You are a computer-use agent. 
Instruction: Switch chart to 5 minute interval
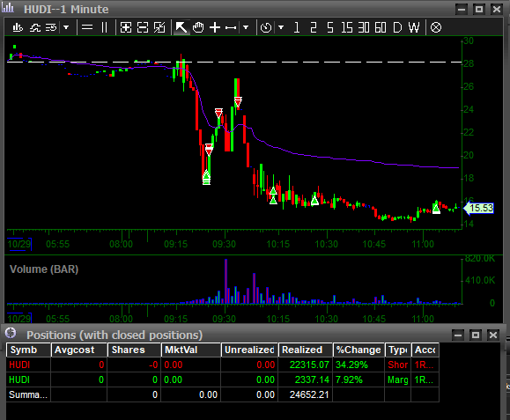point(330,27)
